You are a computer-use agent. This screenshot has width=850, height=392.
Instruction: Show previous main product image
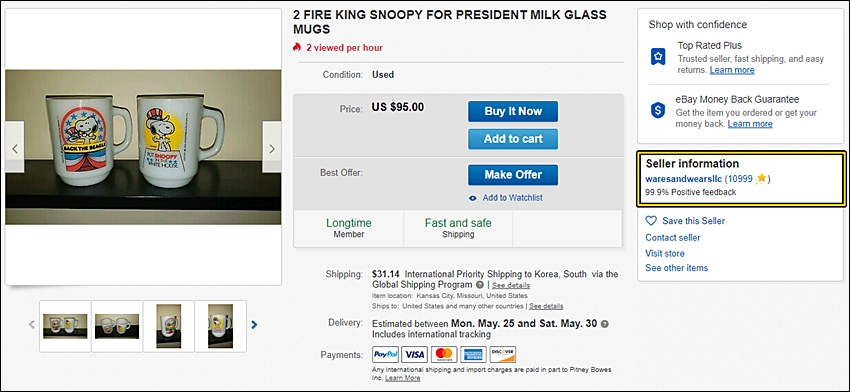(15, 149)
